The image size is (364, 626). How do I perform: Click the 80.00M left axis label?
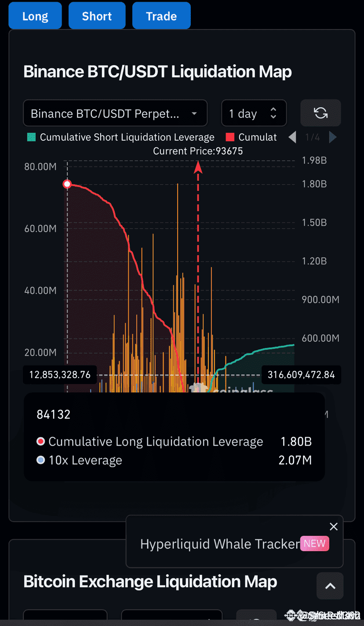(x=40, y=167)
